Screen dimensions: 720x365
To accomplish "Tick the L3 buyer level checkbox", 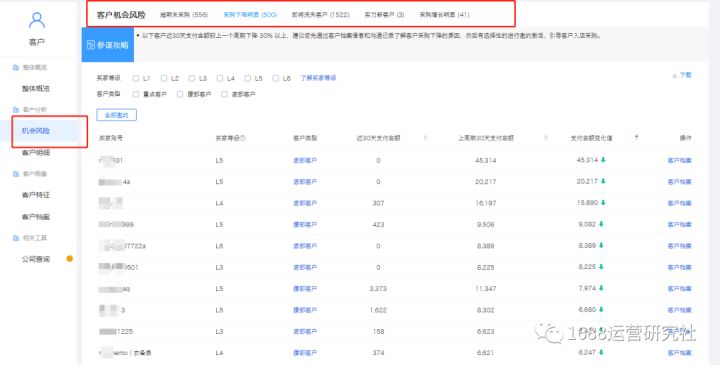I will [x=192, y=79].
